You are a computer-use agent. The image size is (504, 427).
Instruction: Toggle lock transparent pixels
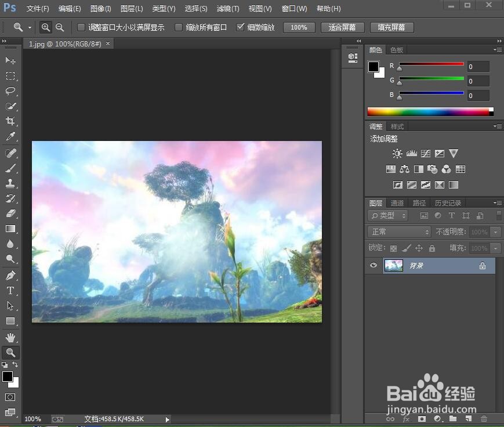tap(393, 248)
